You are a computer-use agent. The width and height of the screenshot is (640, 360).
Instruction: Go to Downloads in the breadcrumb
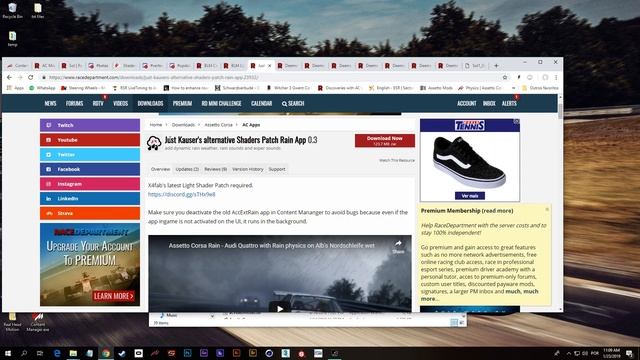pyautogui.click(x=183, y=125)
